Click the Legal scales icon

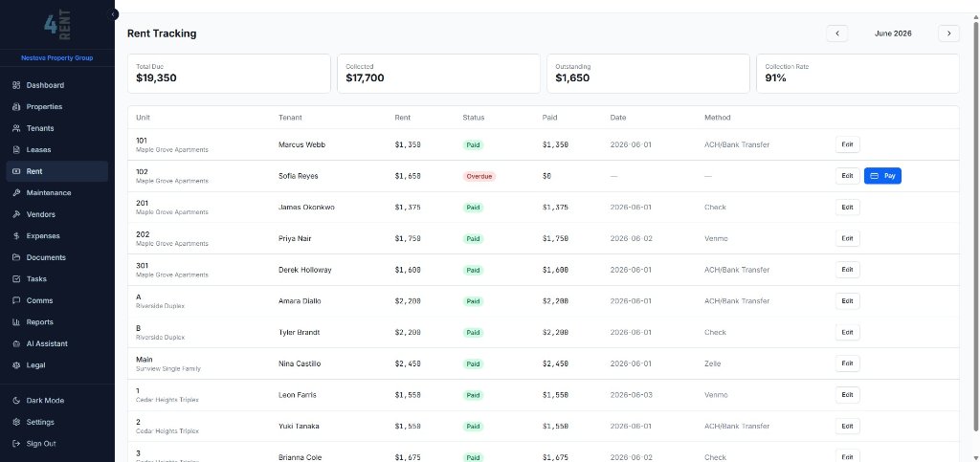16,365
